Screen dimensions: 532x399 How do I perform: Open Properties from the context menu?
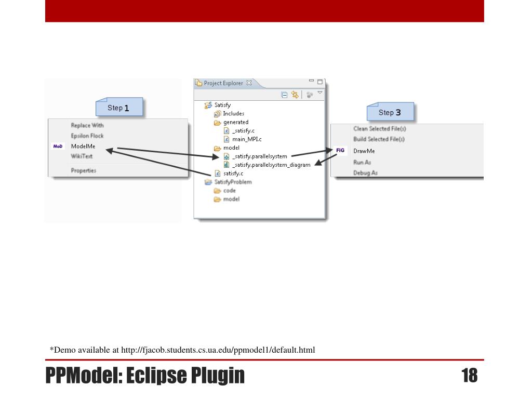[84, 170]
